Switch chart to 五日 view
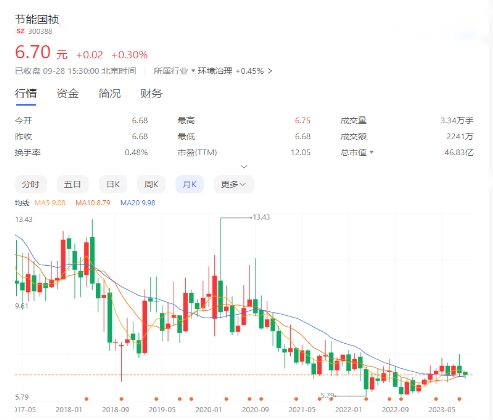This screenshot has width=493, height=420. click(x=73, y=184)
